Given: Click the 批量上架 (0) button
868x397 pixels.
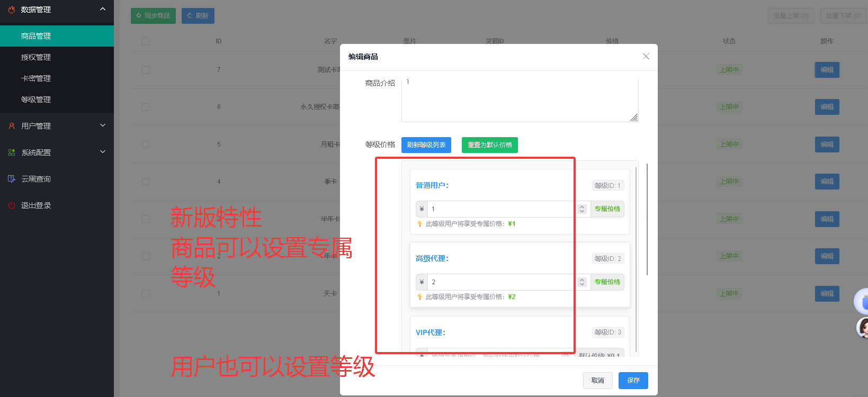Looking at the screenshot, I should click(791, 16).
